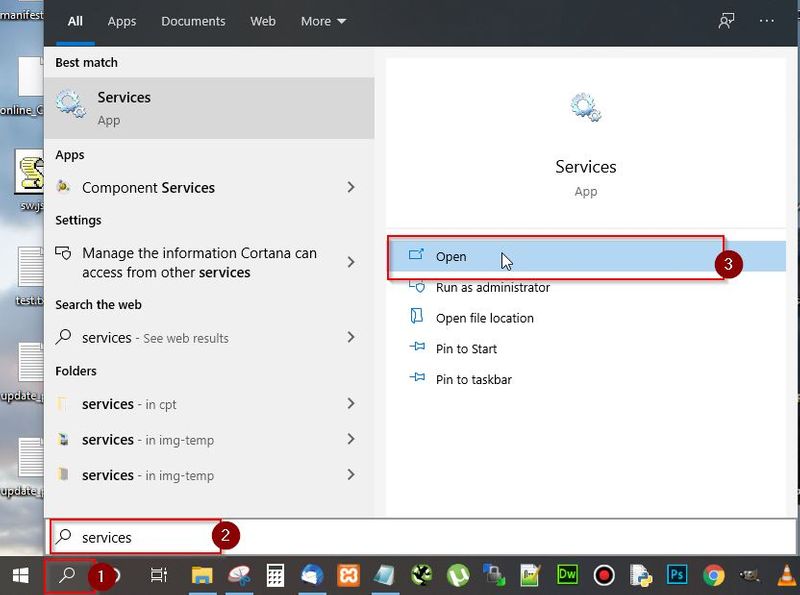Click the taskbar search magnifier button
Viewport: 800px width, 595px height.
(x=66, y=576)
